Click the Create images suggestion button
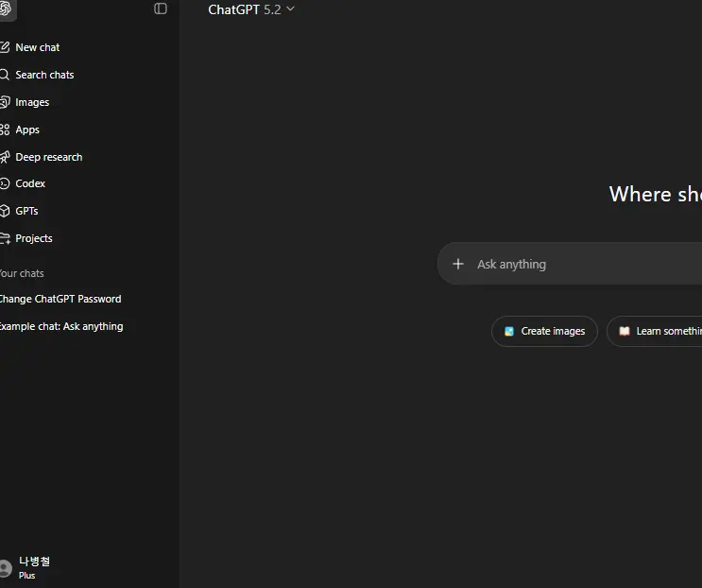This screenshot has width=702, height=588. (544, 332)
